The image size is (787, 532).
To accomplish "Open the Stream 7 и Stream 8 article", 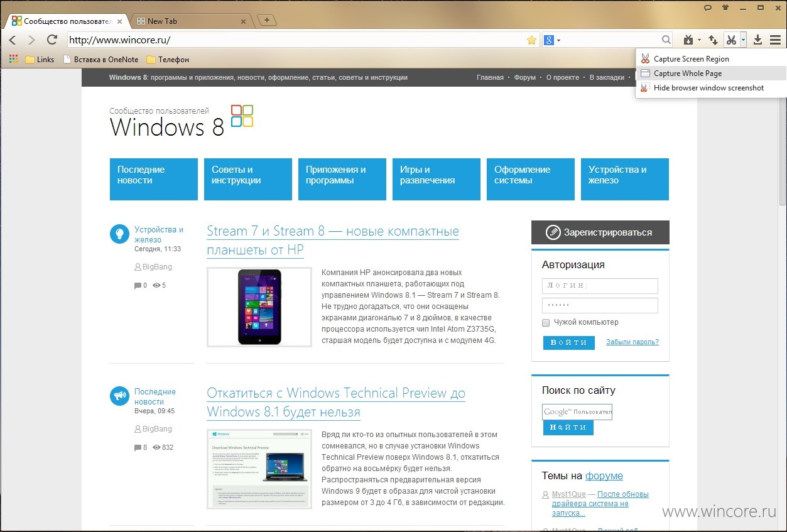I will pos(333,240).
